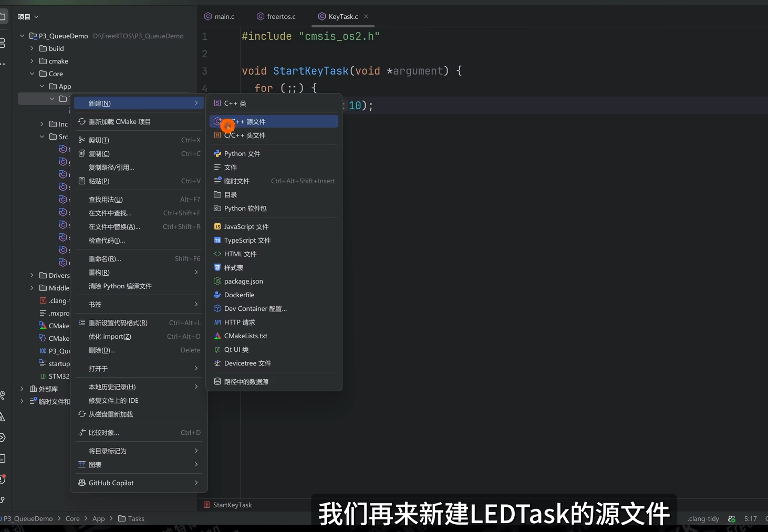The width and height of the screenshot is (768, 532).
Task: Click the 从磁盘重新加载 refresh icon
Action: pyautogui.click(x=82, y=414)
